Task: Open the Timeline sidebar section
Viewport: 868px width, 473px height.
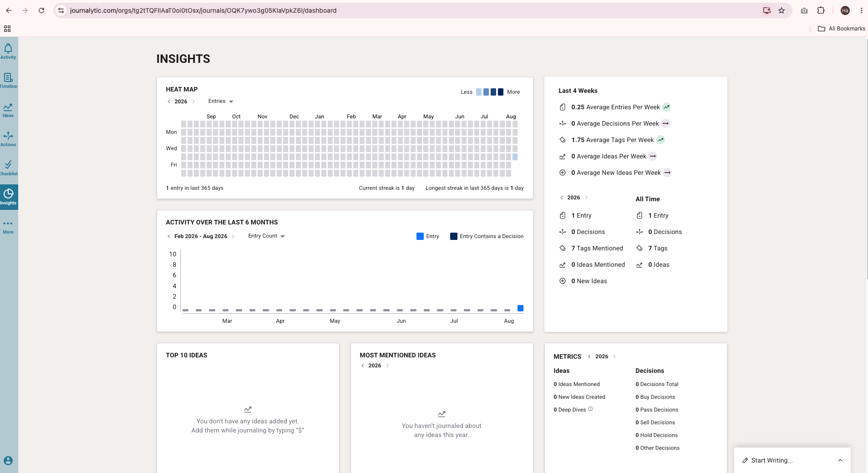Action: (8, 81)
